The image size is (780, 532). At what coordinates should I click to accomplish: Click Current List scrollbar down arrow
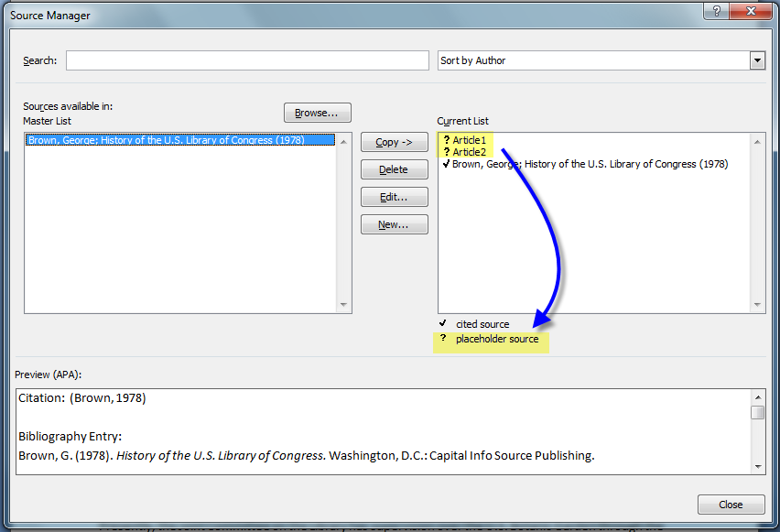pos(757,305)
